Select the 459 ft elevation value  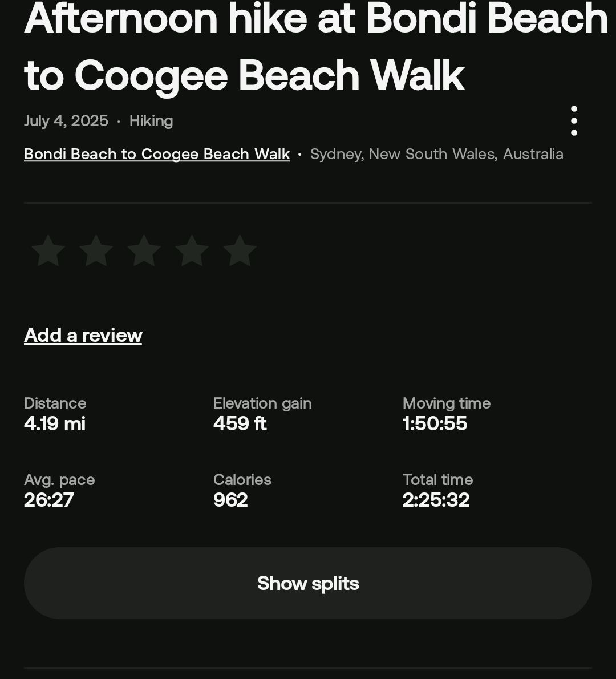click(240, 423)
